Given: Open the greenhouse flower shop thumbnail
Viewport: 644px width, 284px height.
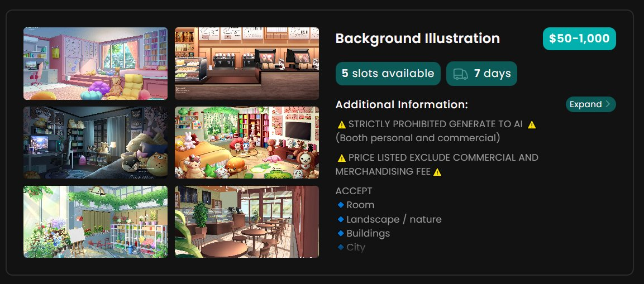Looking at the screenshot, I should click(96, 222).
